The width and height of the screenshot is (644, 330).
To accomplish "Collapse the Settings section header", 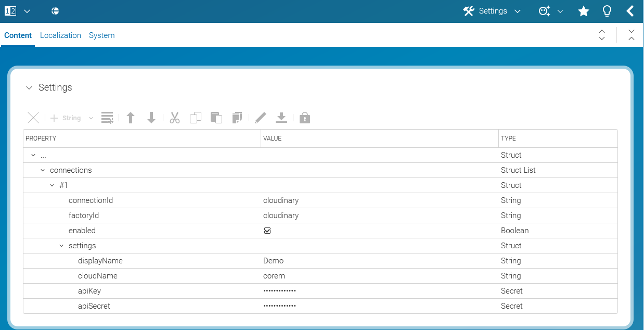I will pos(29,88).
